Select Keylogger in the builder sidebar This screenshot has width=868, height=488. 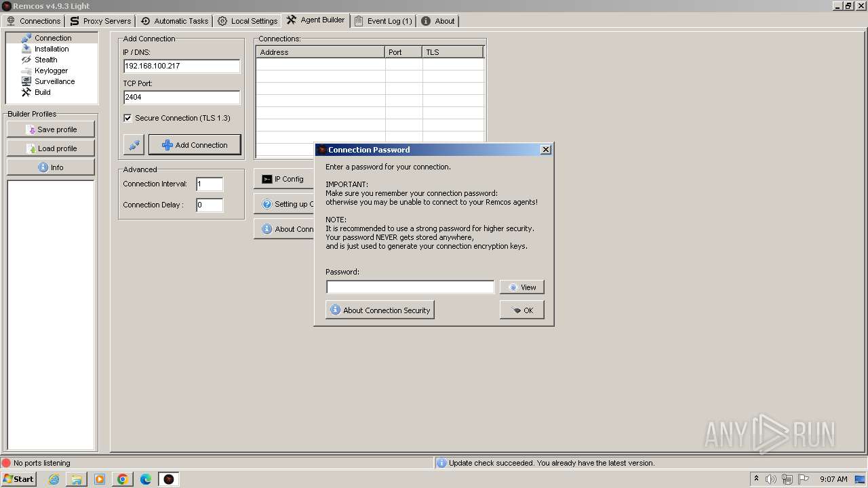52,70
